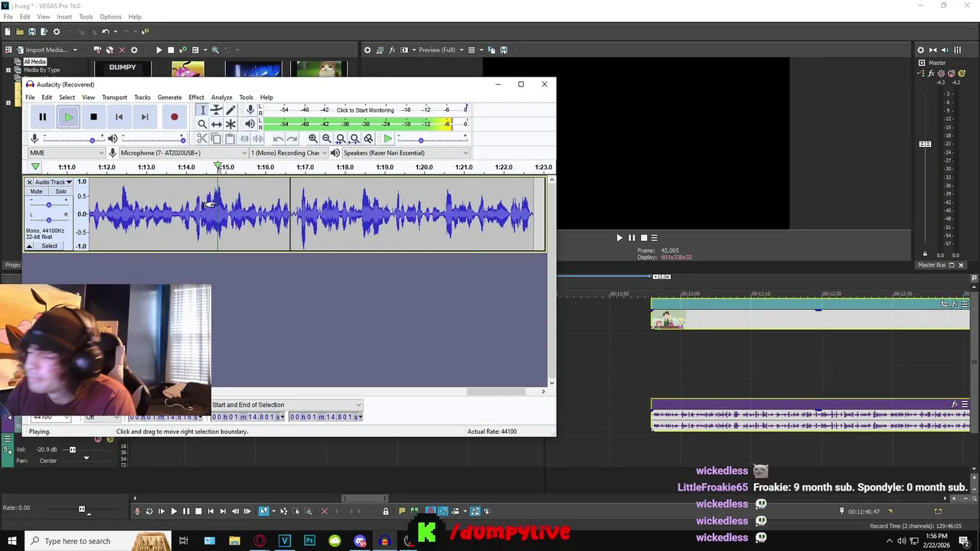
Task: Open the Effect menu in Audacity
Action: 196,97
